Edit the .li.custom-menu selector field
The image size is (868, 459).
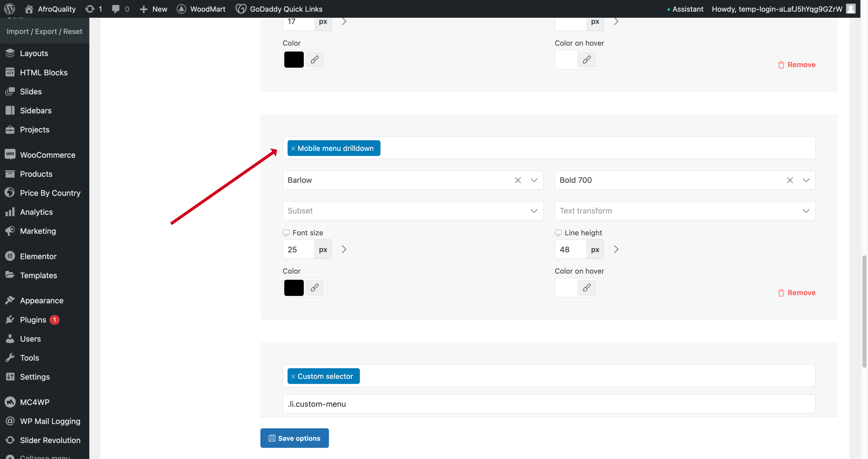click(x=549, y=404)
